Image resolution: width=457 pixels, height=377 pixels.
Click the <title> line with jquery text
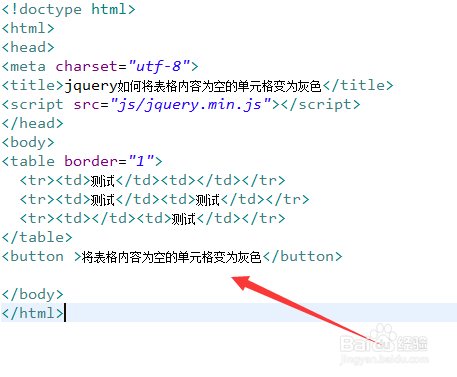point(197,86)
